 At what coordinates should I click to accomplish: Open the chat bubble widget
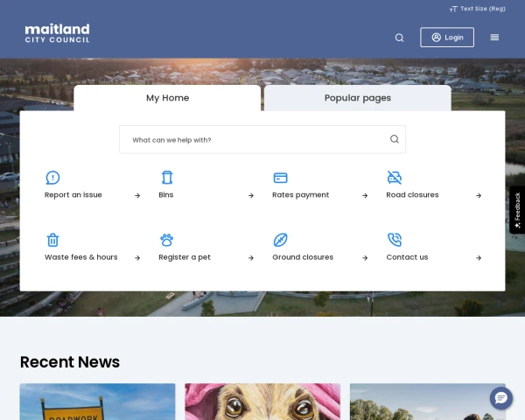pos(501,398)
